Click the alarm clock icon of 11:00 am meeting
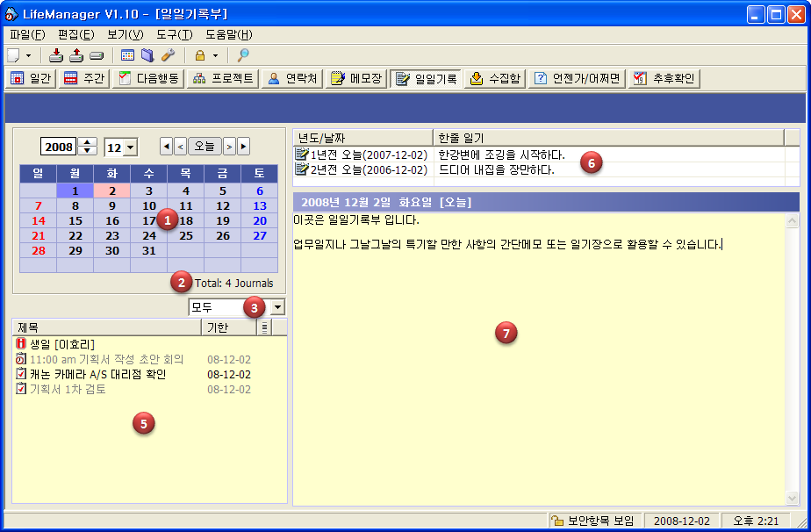Screen dimensions: 811x532 point(21,359)
